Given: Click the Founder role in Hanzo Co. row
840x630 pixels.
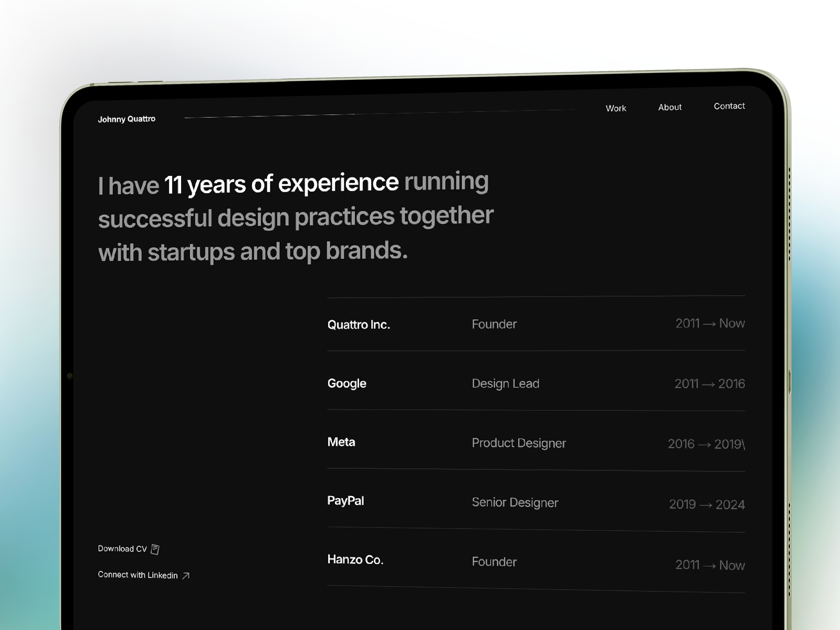Looking at the screenshot, I should tap(494, 562).
